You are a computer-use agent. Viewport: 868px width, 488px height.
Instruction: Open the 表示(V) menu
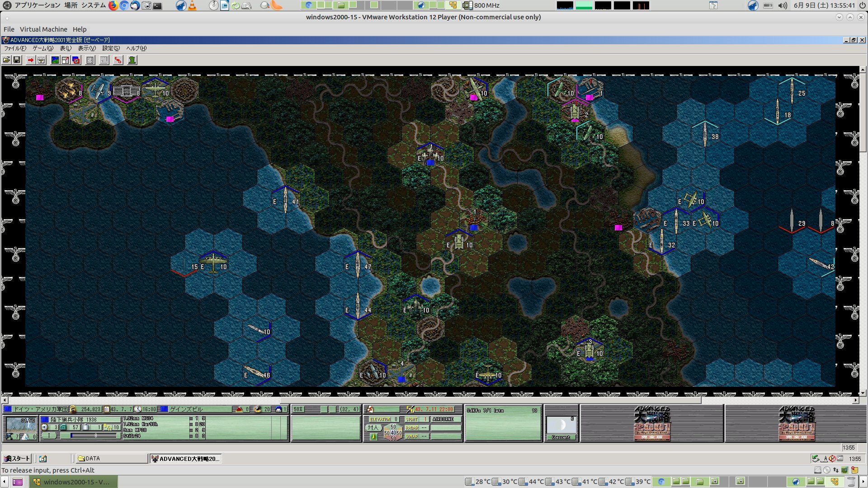coord(86,48)
